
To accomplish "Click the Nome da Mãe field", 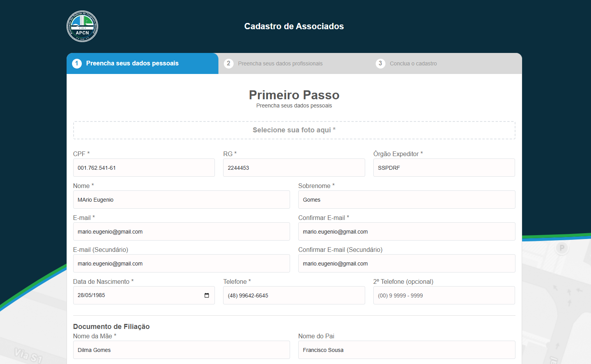I will click(x=181, y=350).
